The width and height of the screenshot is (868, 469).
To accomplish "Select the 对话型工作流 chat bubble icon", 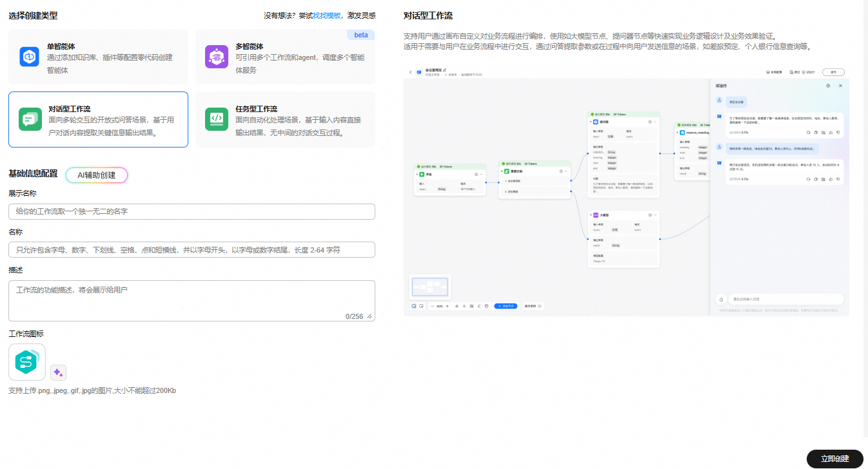I will [30, 119].
